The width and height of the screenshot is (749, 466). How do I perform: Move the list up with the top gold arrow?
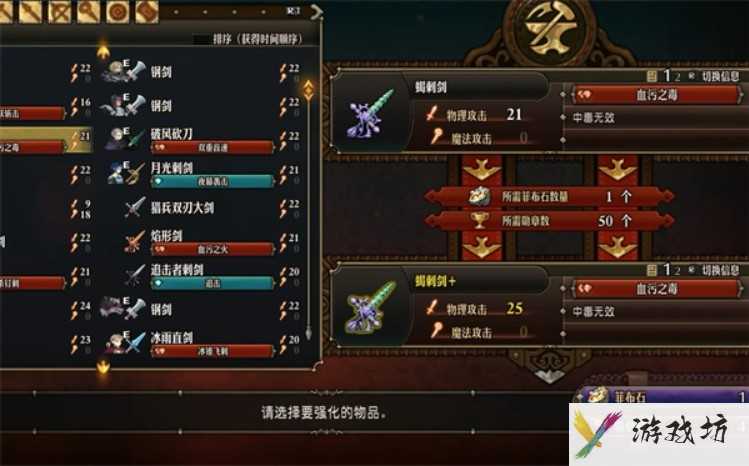click(x=103, y=52)
